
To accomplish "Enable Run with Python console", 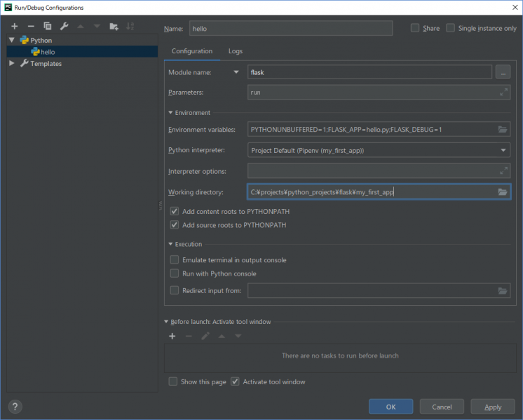I will point(174,273).
